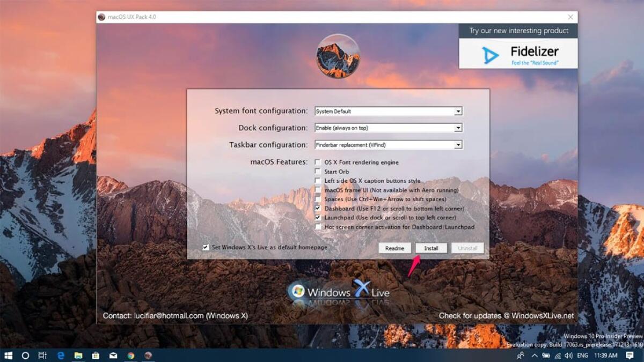Open the Readme

[395, 248]
